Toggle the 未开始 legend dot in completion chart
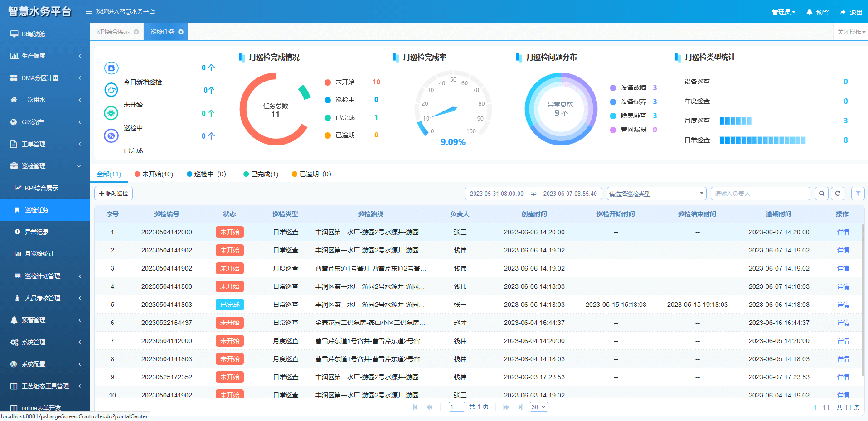 pyautogui.click(x=328, y=82)
